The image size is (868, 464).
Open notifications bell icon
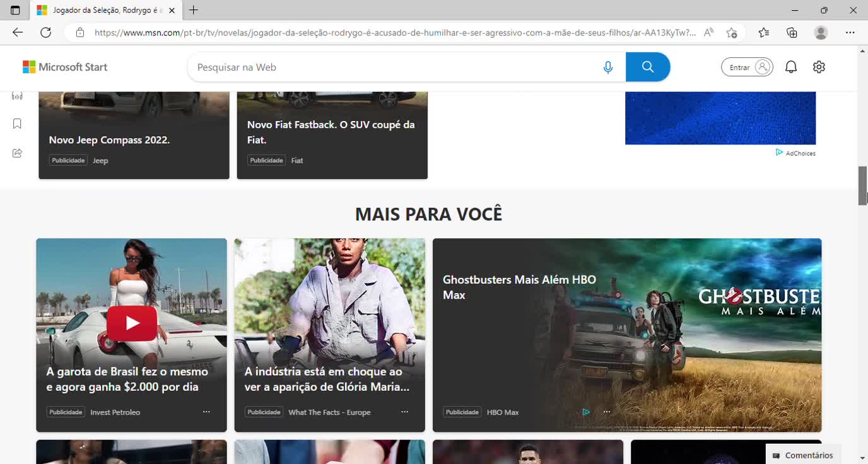[x=791, y=67]
